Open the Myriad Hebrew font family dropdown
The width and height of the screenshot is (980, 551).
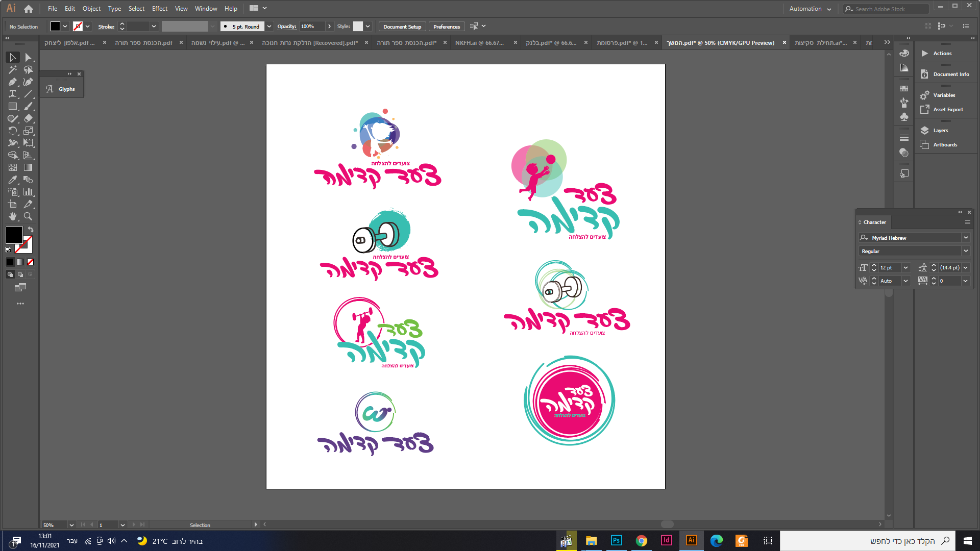tap(965, 238)
